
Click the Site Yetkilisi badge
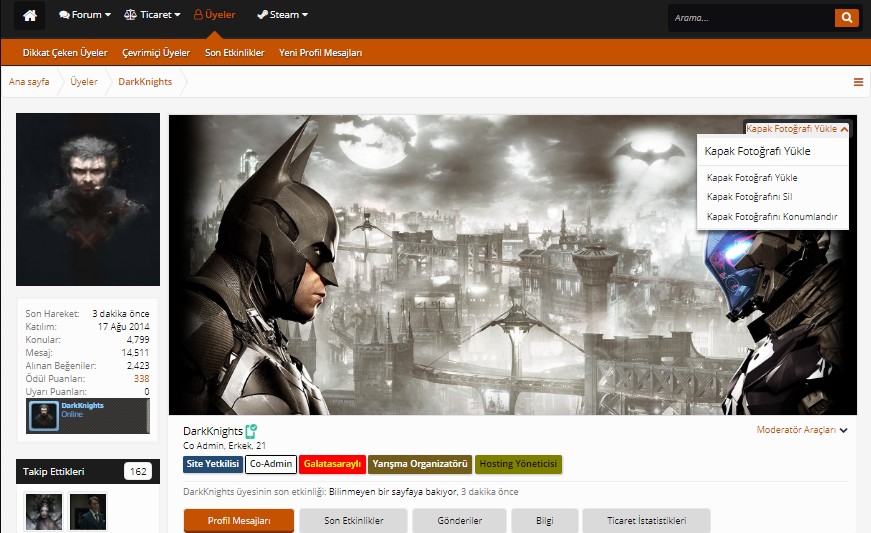[x=213, y=464]
